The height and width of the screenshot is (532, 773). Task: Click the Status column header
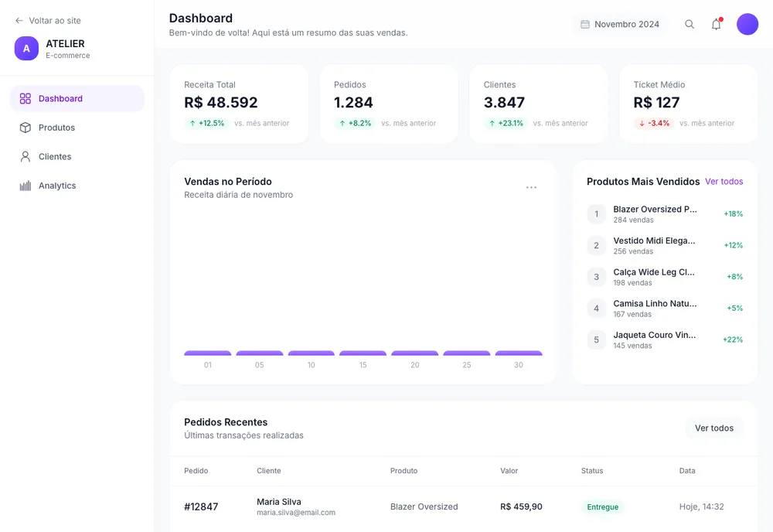pos(592,471)
